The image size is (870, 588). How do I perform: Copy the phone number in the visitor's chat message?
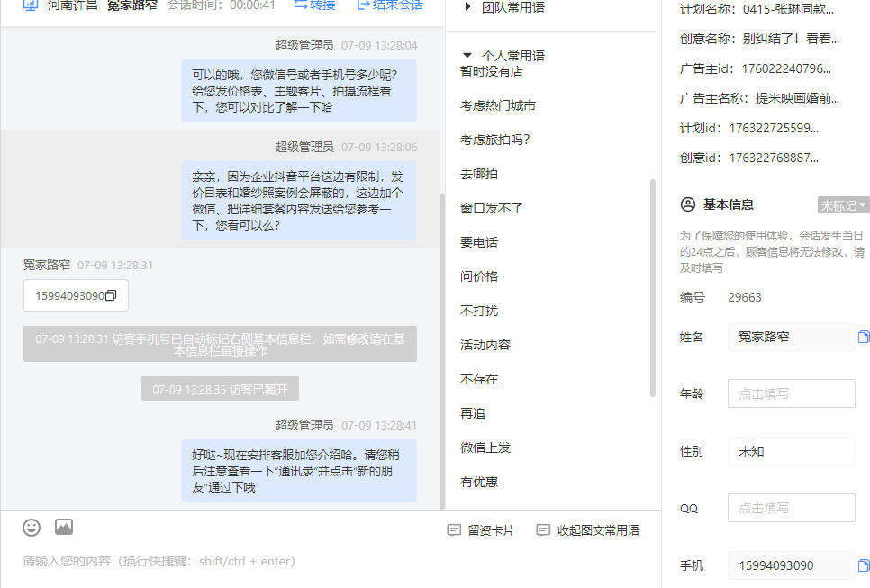(x=111, y=295)
